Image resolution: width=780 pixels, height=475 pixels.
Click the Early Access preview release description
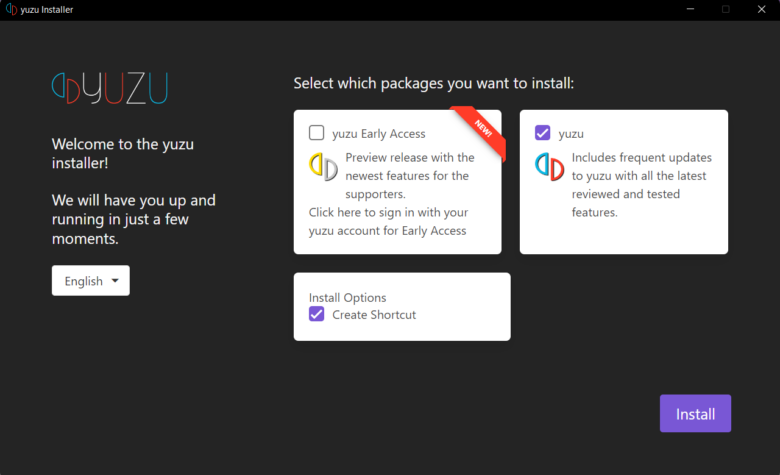coord(409,176)
